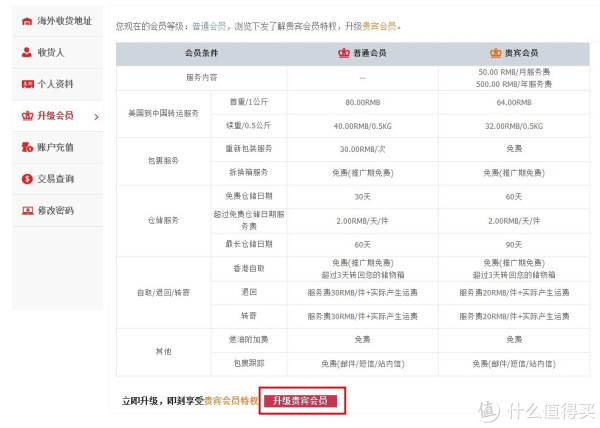The width and height of the screenshot is (600, 428).
Task: Click the crown icon beside 升级会员
Action: coord(28,116)
